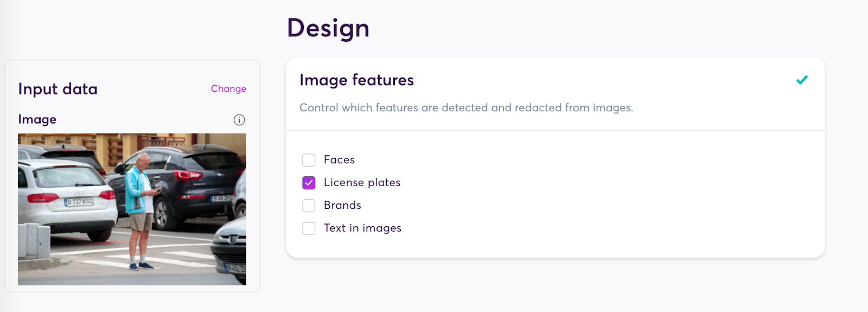868x312 pixels.
Task: Enable the Brands checkbox
Action: click(309, 206)
